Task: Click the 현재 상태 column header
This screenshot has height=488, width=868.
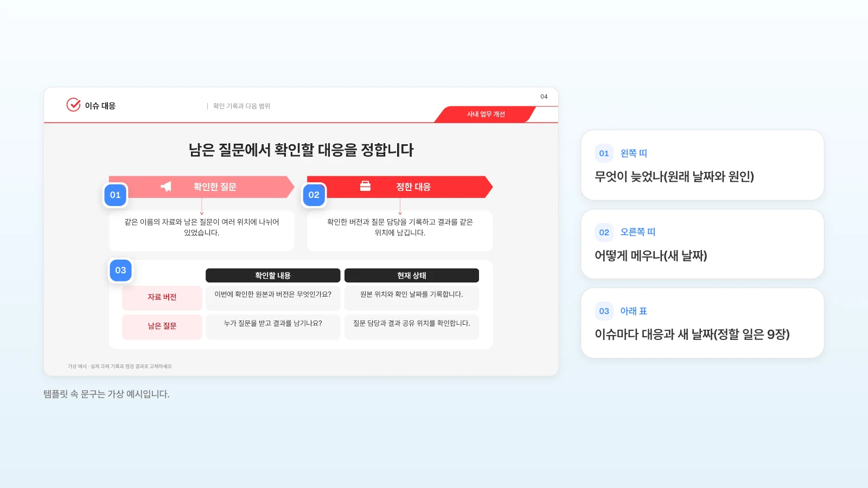Action: (x=412, y=275)
